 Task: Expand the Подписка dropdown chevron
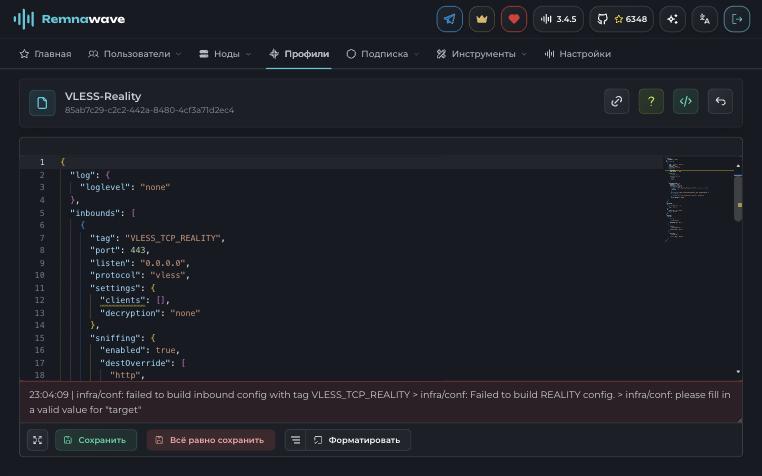point(416,54)
